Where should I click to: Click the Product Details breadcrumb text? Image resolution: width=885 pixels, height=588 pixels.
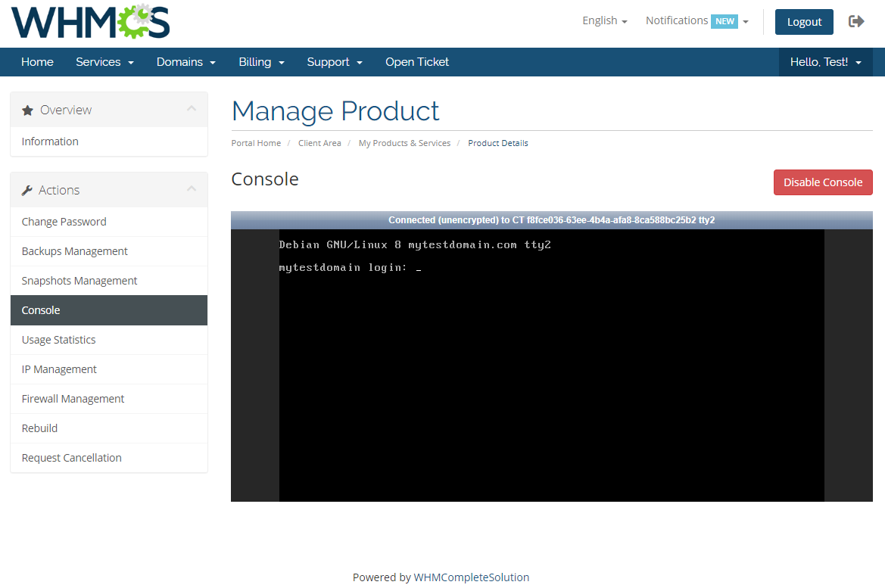498,143
